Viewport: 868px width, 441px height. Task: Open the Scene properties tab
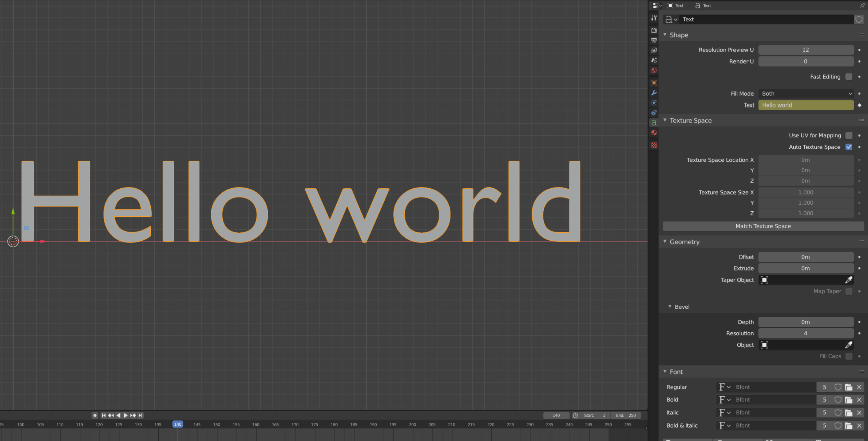click(x=654, y=60)
